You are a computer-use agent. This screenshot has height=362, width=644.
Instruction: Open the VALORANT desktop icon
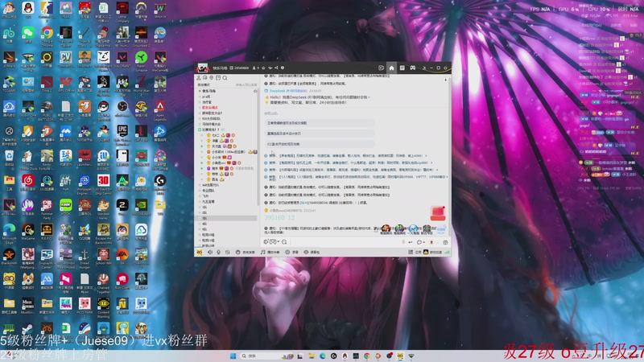coord(122,58)
